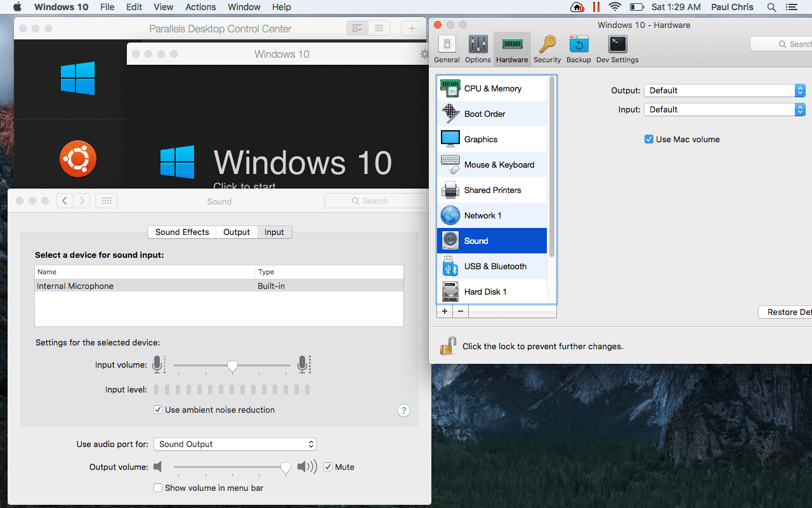The width and height of the screenshot is (812, 508).
Task: Select USB & Bluetooth in hardware list
Action: 492,266
